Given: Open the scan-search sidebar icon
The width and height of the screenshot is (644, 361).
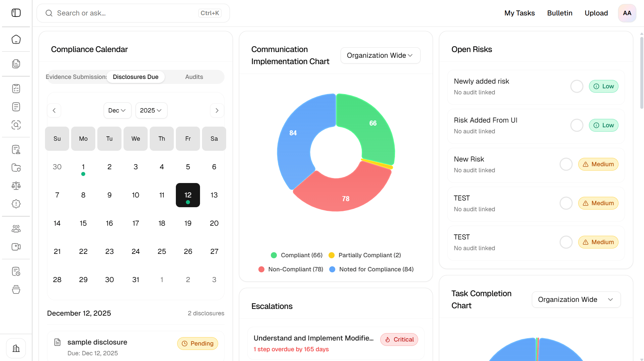Looking at the screenshot, I should pyautogui.click(x=16, y=125).
